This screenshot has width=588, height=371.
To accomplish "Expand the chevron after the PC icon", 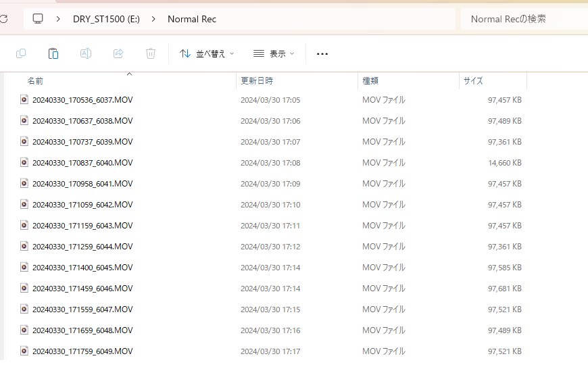I will pos(57,19).
